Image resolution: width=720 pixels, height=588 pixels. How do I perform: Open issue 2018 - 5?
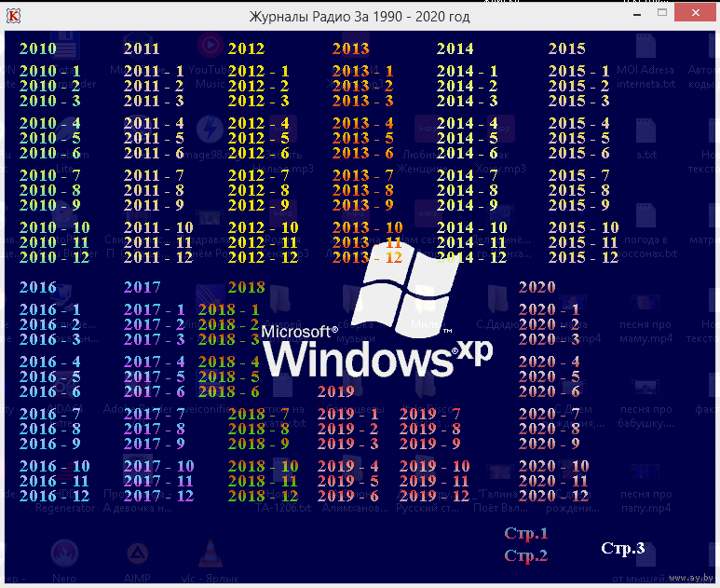(x=229, y=376)
